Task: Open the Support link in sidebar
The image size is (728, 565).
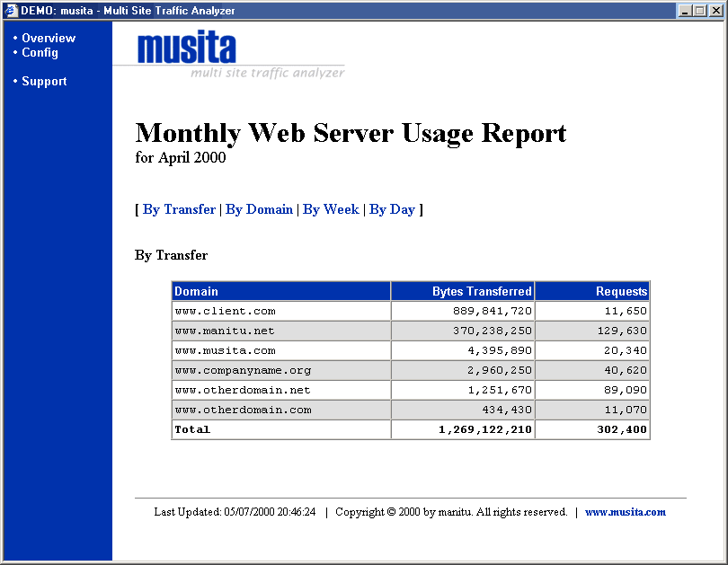Action: [44, 81]
